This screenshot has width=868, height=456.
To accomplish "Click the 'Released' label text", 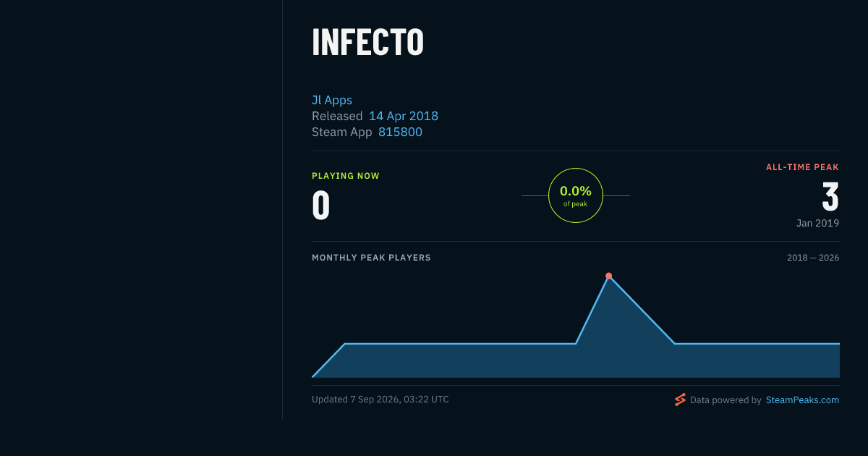I will 337,116.
